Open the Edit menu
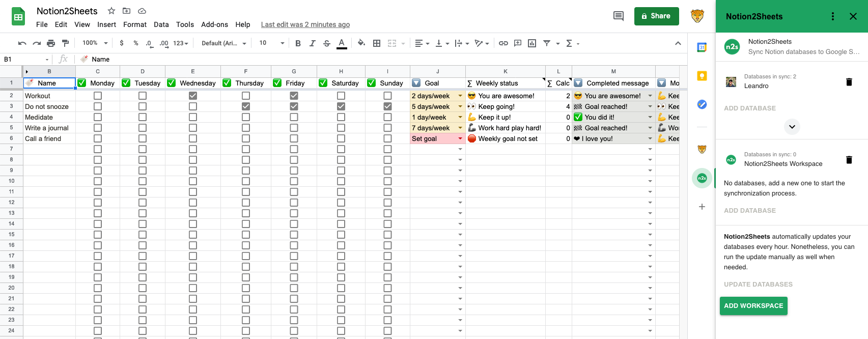This screenshot has width=868, height=339. click(61, 24)
